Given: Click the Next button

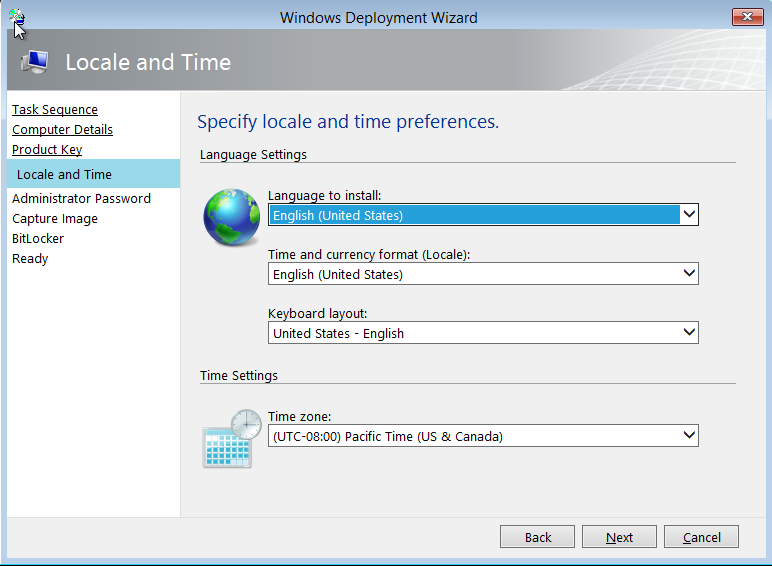Looking at the screenshot, I should (x=619, y=537).
